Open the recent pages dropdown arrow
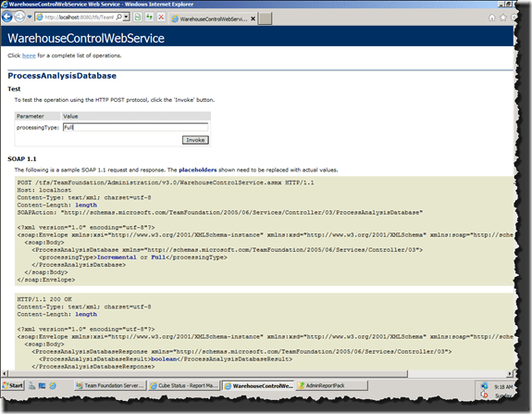 pyautogui.click(x=30, y=17)
